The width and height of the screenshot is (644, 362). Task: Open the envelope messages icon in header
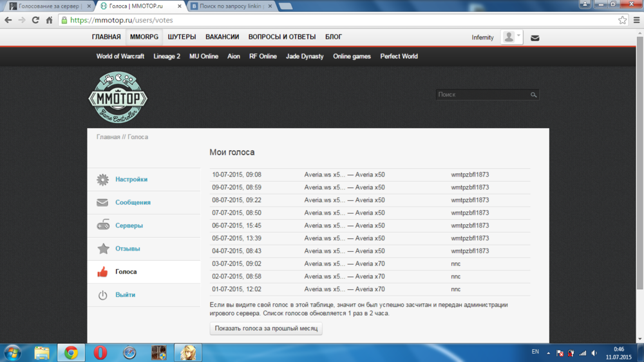click(x=535, y=38)
